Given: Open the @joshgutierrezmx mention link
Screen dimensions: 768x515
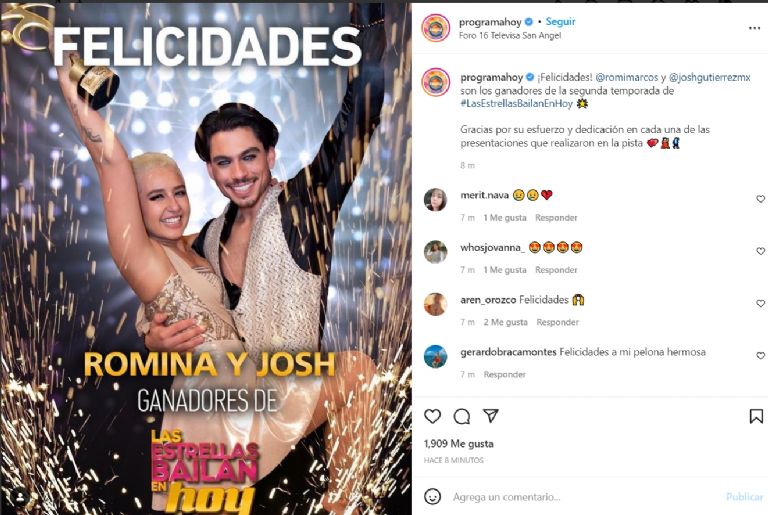Looking at the screenshot, I should point(709,77).
